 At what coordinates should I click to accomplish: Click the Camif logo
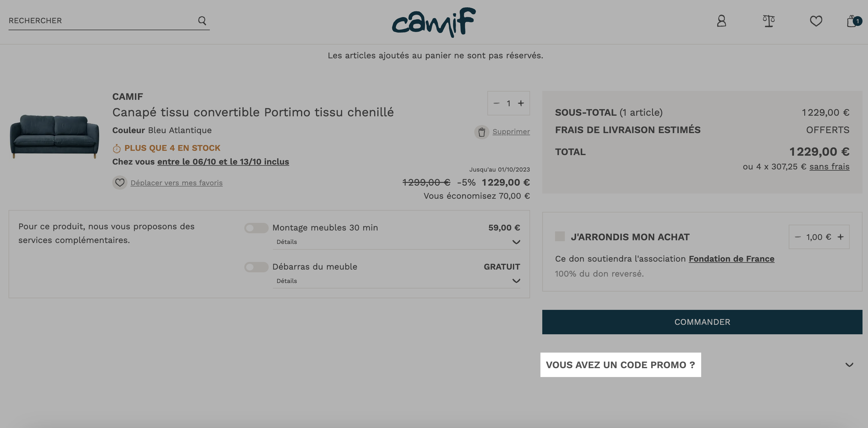434,22
